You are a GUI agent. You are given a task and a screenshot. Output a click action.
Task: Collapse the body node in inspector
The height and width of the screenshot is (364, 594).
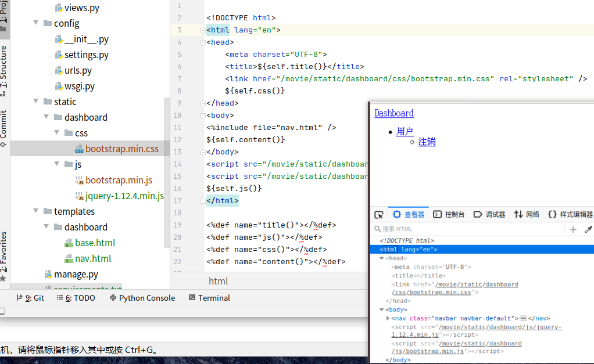tap(381, 309)
